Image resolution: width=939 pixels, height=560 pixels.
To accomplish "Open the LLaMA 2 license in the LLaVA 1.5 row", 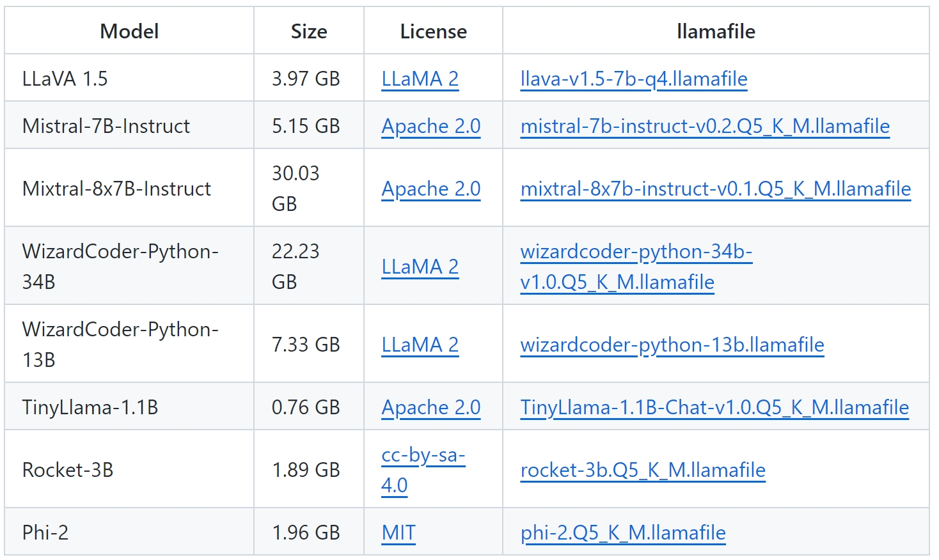I will [420, 79].
